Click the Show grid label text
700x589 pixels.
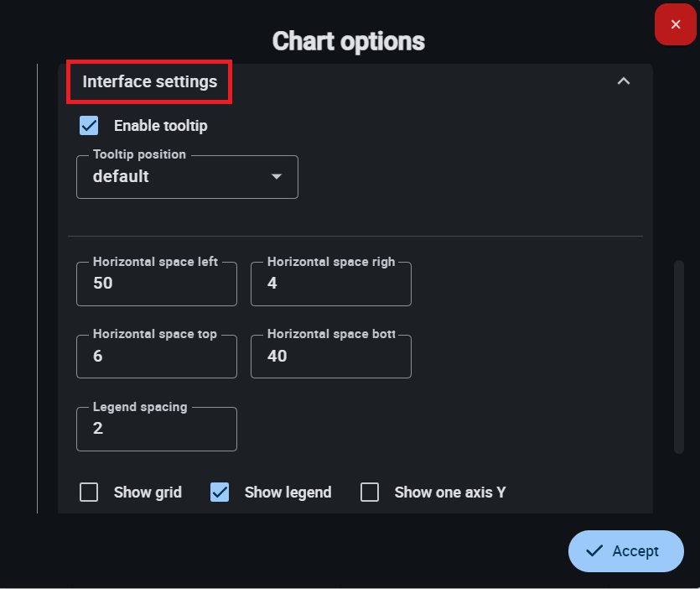point(148,493)
